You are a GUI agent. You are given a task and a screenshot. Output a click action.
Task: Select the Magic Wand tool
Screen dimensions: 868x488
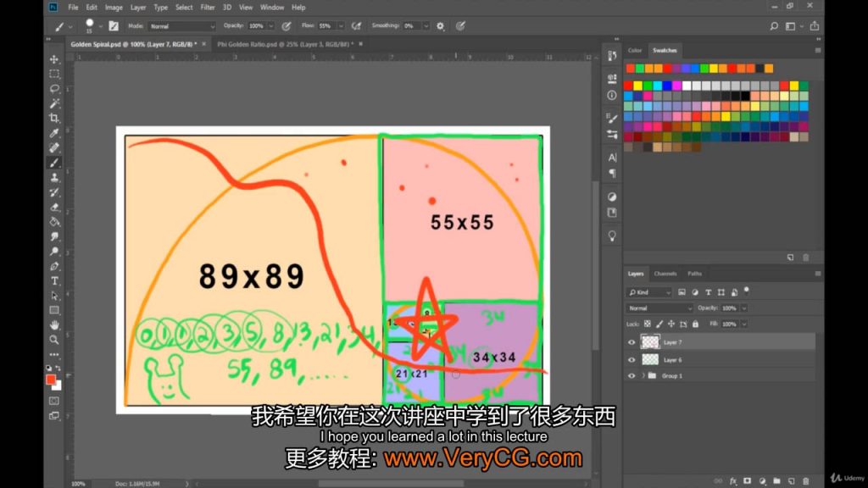[x=54, y=103]
